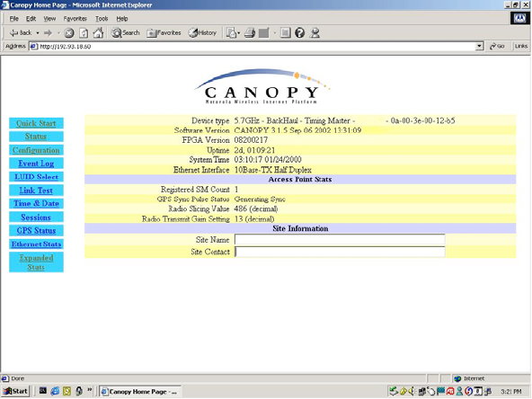The width and height of the screenshot is (532, 399).
Task: Click the FPGA Version value 08200217
Action: 251,140
